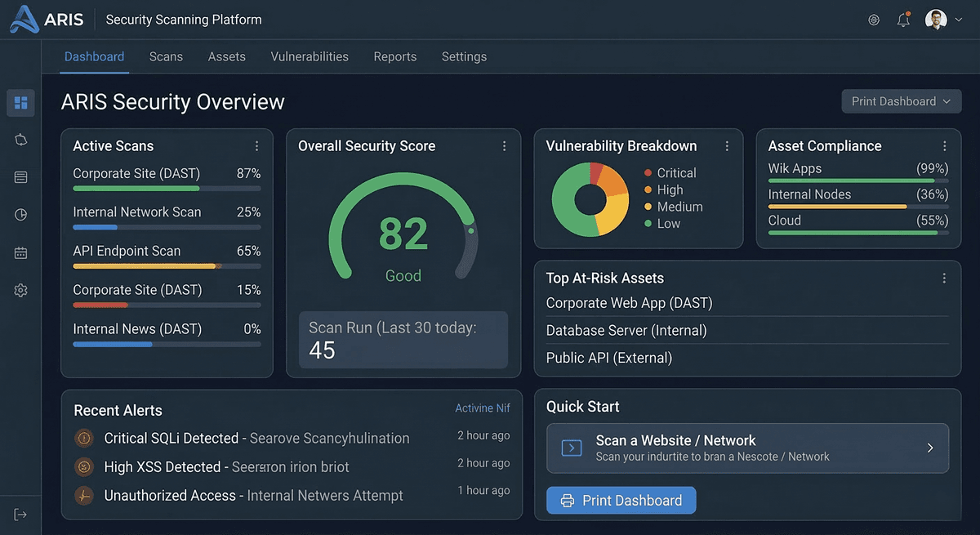
Task: Click the Activine Nif link in Recent Alerts
Action: 481,408
